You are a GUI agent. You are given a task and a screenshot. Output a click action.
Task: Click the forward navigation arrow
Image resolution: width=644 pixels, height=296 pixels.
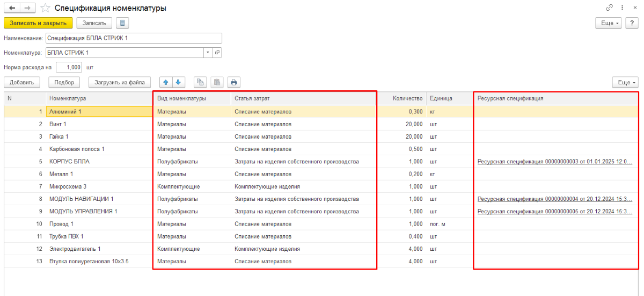28,8
